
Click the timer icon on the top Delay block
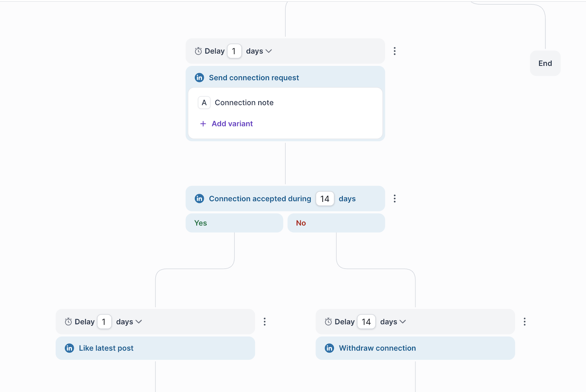click(x=198, y=51)
